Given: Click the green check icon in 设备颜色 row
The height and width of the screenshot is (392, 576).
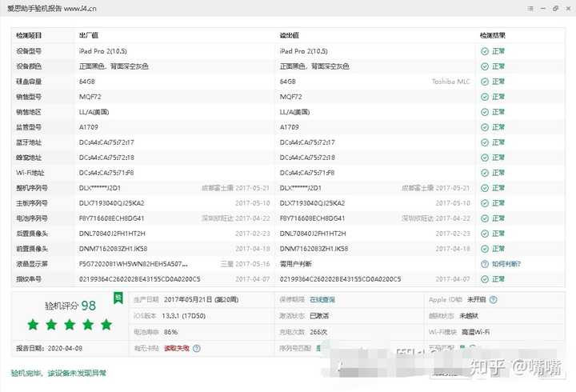Looking at the screenshot, I should click(x=485, y=66).
